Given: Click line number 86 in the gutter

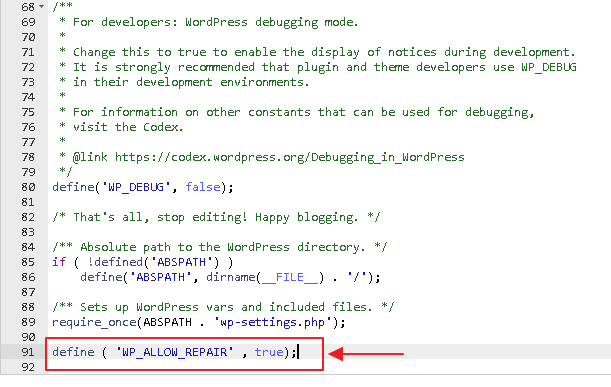Looking at the screenshot, I should (28, 277).
